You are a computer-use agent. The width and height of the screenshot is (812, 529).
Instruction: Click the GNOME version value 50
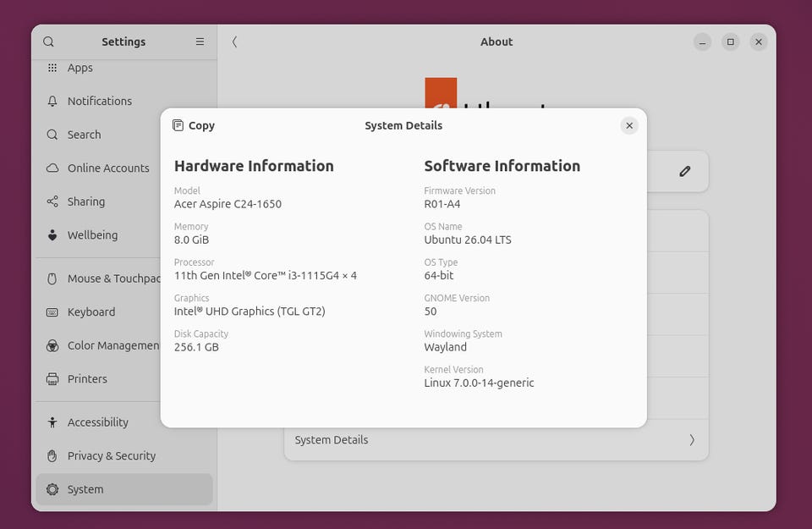coord(431,311)
